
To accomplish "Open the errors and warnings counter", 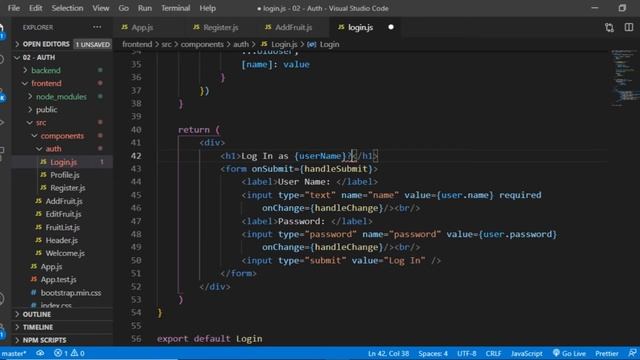I will tap(69, 353).
